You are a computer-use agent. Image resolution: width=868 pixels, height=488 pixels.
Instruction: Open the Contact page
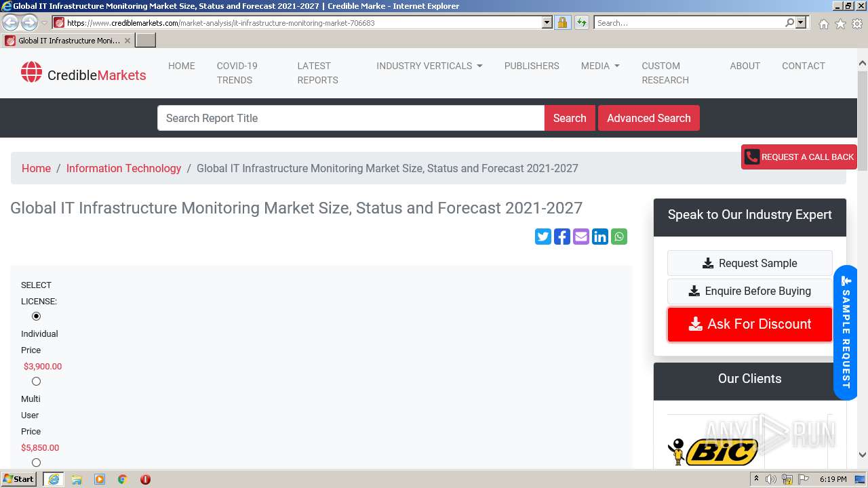coord(804,66)
